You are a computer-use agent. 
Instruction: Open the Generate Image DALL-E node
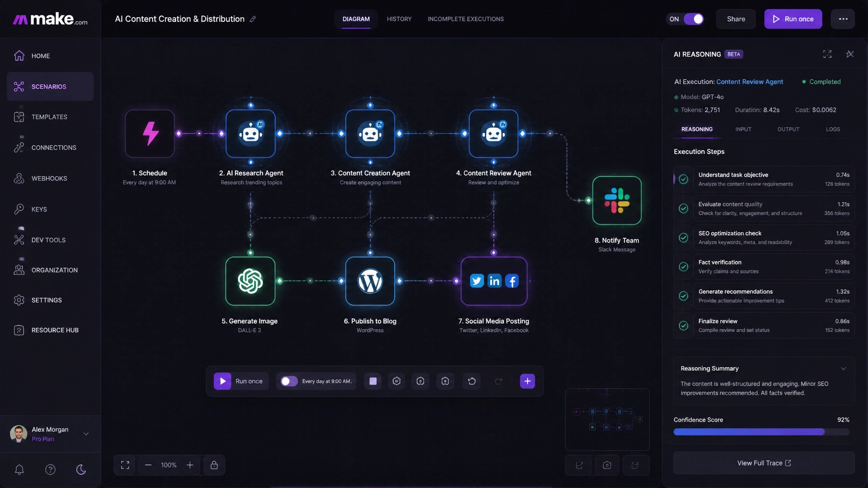pyautogui.click(x=250, y=281)
